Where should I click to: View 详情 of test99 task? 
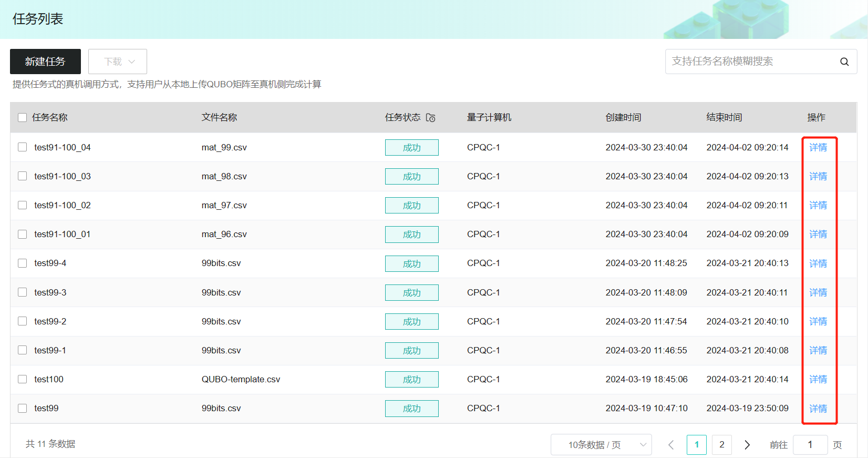pyautogui.click(x=818, y=409)
